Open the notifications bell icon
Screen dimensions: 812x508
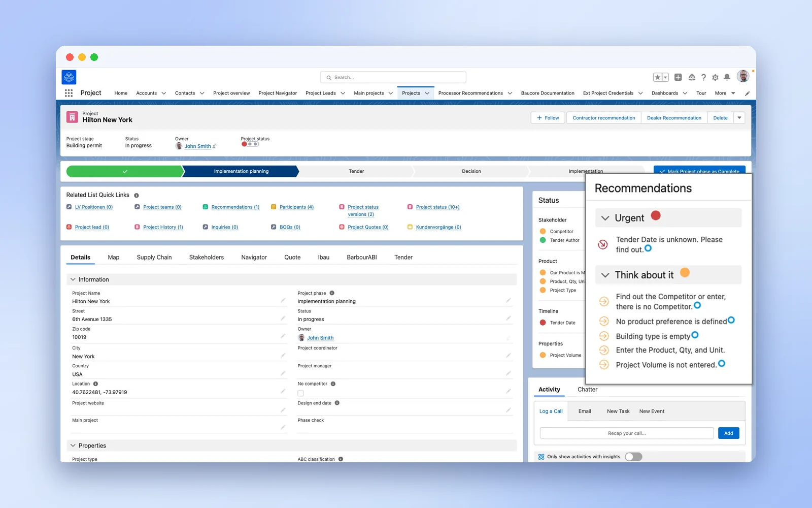pyautogui.click(x=727, y=77)
